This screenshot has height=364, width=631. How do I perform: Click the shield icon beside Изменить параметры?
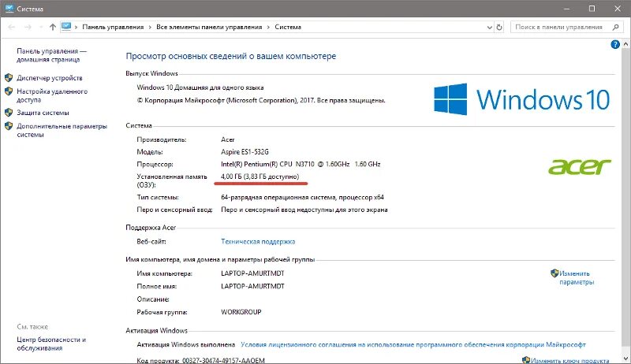click(554, 273)
